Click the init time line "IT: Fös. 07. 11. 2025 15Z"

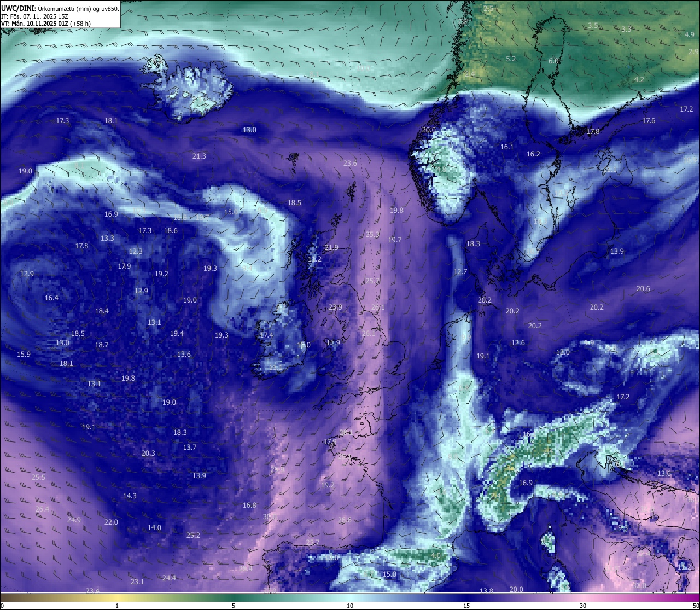click(34, 16)
